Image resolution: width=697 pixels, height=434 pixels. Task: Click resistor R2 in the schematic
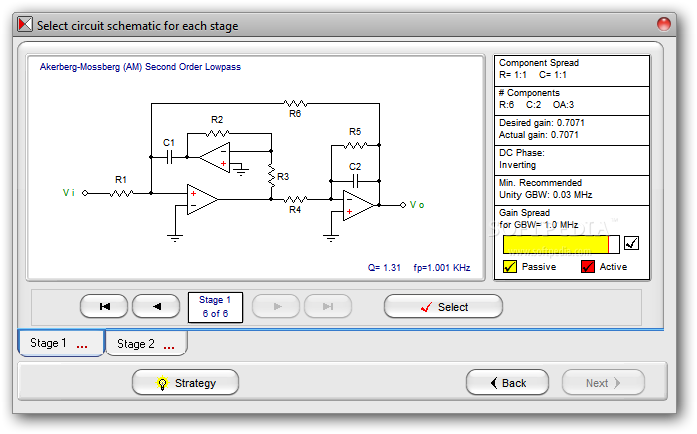coord(218,133)
